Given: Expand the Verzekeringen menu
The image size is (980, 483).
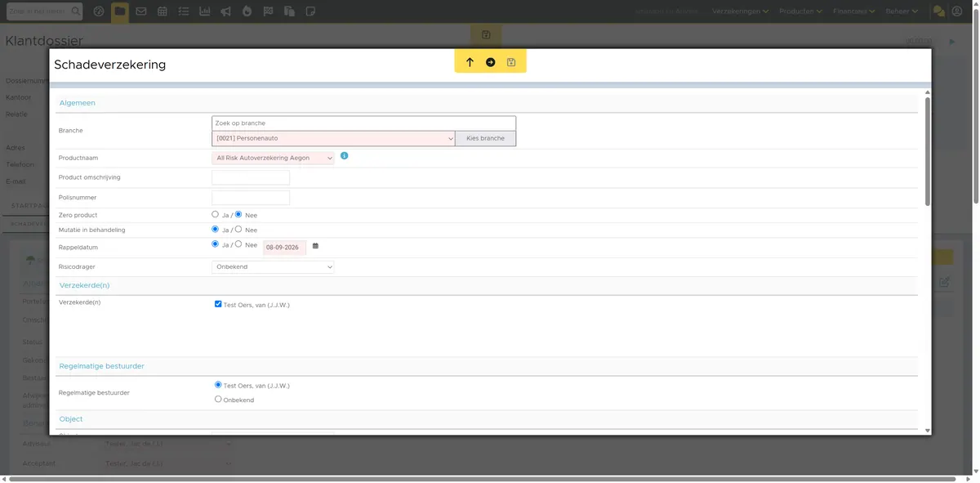Looking at the screenshot, I should [x=742, y=11].
